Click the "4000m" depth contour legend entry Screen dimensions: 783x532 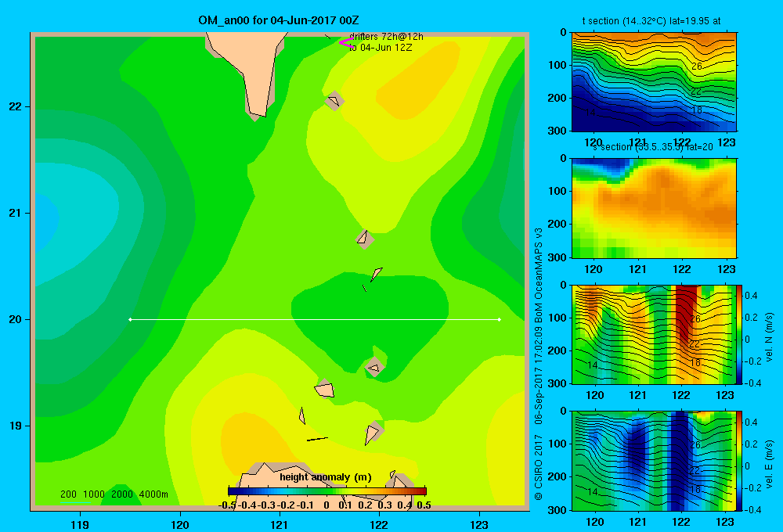[x=153, y=494]
